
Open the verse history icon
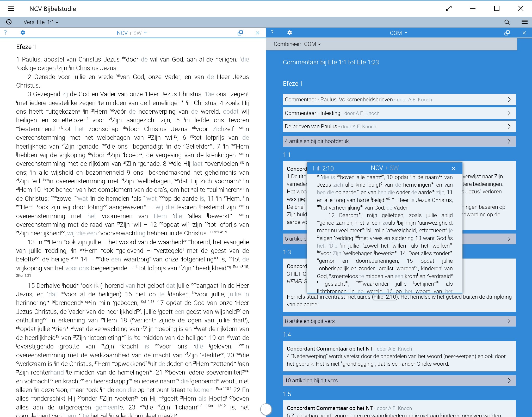(x=9, y=22)
